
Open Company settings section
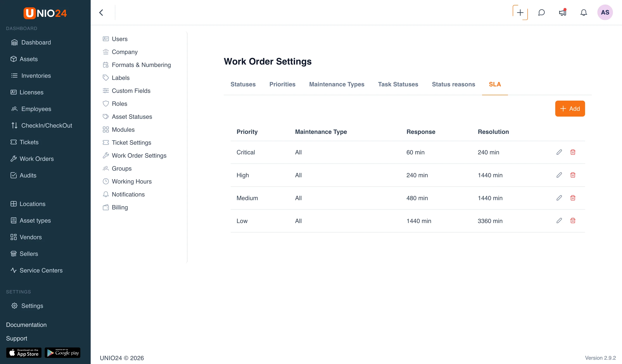pyautogui.click(x=120, y=52)
